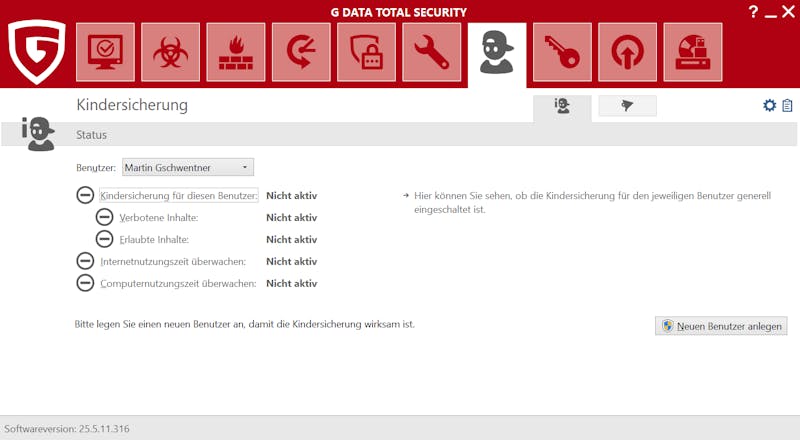Screen dimensions: 800x440
Task: Open the Encryption key icon
Action: [562, 52]
